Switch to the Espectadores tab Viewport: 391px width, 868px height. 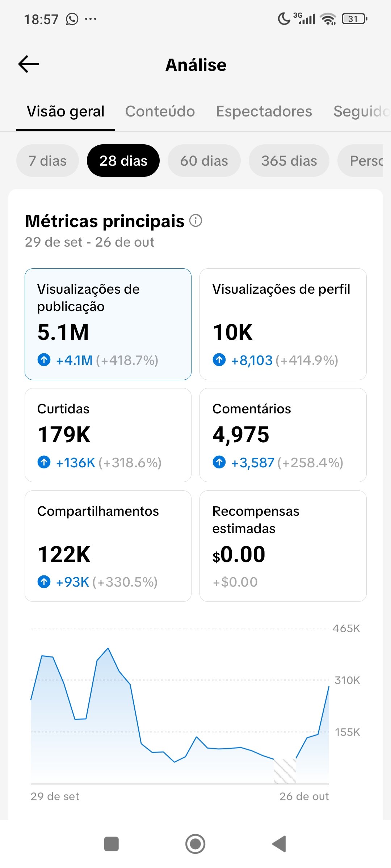(x=264, y=111)
